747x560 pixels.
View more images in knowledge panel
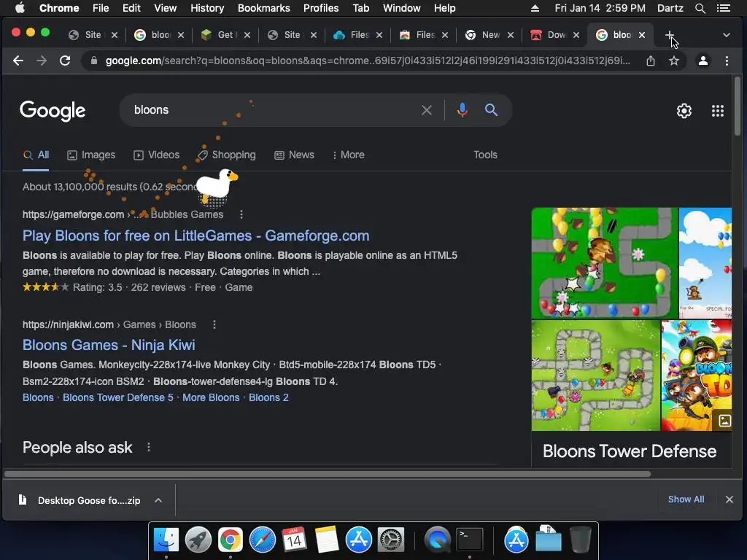tap(724, 421)
